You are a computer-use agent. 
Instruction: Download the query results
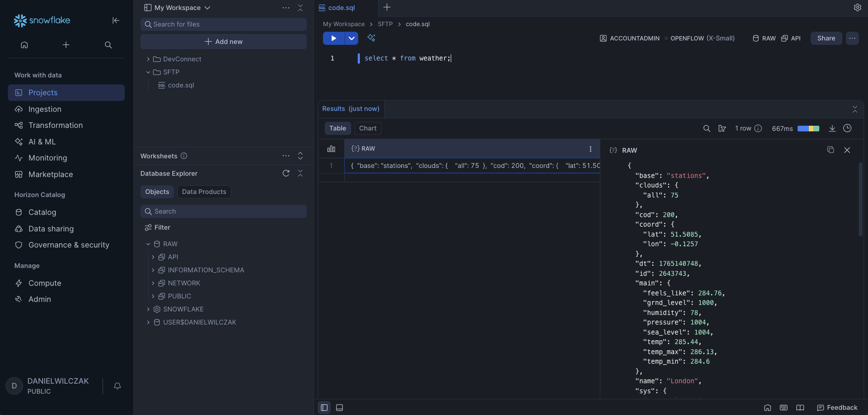pyautogui.click(x=832, y=128)
